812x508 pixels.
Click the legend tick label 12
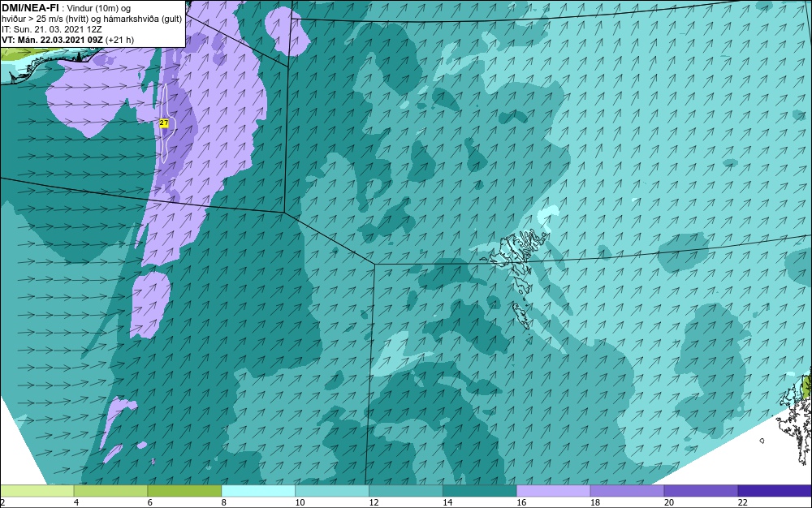pos(374,502)
